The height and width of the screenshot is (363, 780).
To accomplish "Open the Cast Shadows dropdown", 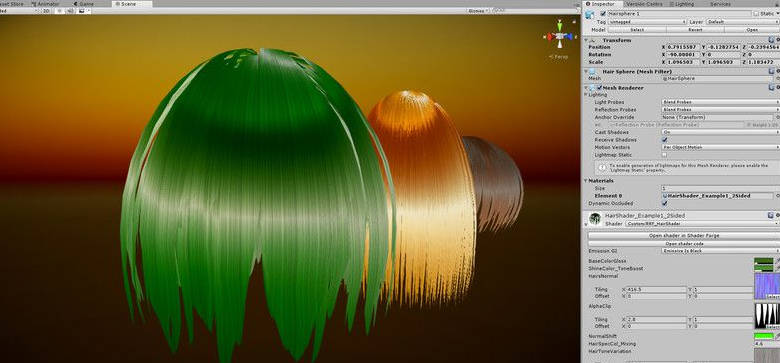I will click(721, 132).
